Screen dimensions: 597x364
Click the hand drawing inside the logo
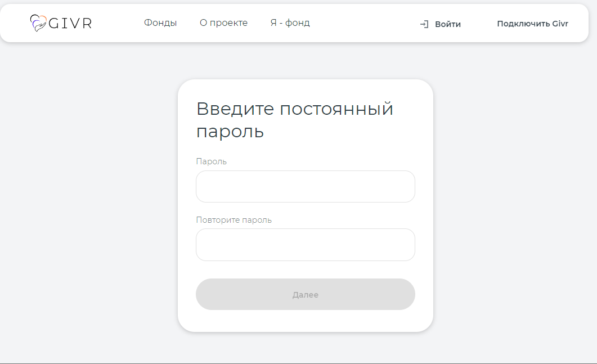(x=39, y=26)
